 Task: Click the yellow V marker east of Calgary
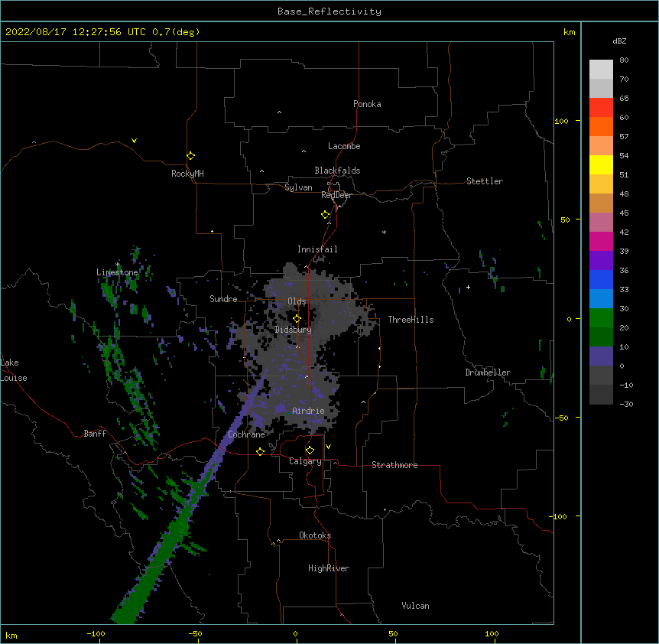[328, 447]
